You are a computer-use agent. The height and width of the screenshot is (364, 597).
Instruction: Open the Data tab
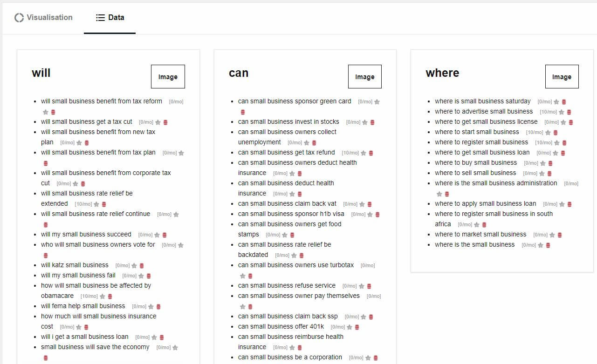110,18
